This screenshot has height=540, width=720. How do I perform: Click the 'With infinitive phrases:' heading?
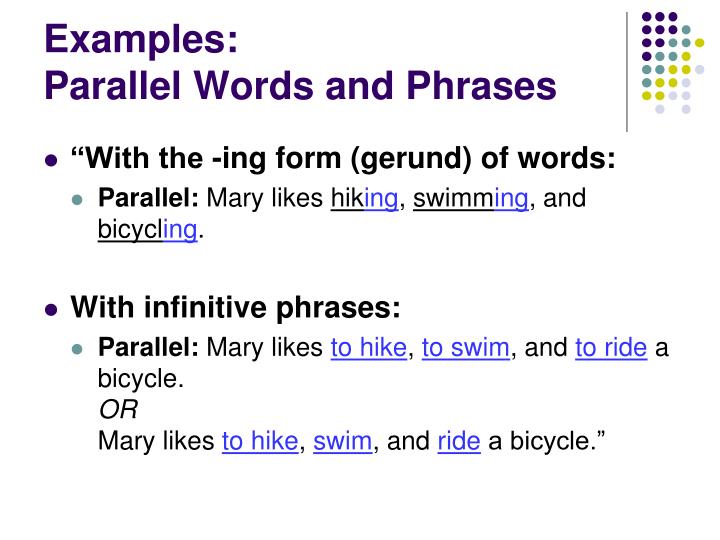[235, 308]
